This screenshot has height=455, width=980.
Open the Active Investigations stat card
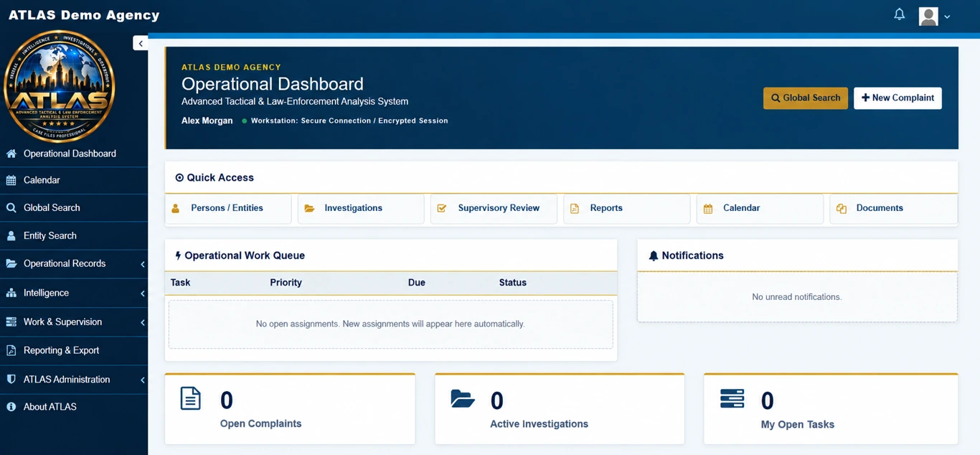coord(560,409)
